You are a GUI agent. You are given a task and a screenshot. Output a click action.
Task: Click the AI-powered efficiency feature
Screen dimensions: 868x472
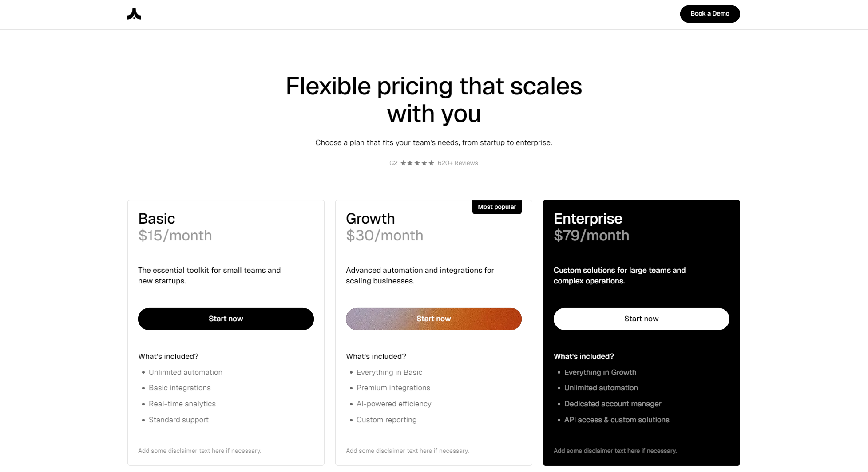pos(394,404)
